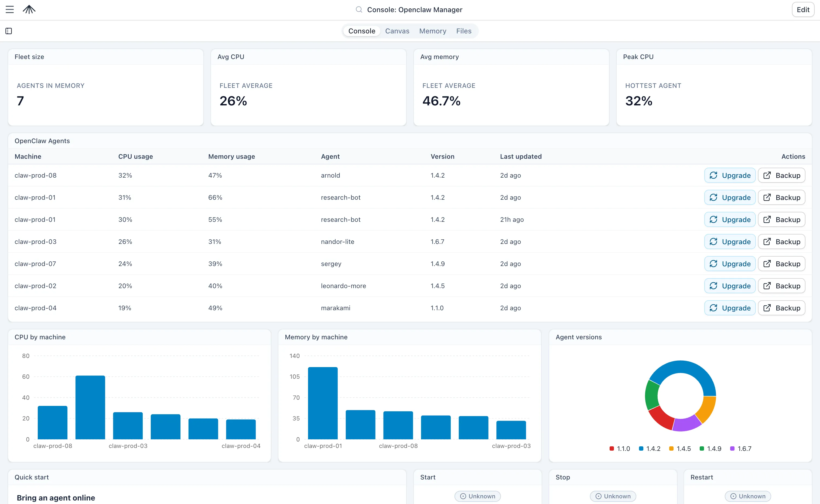Click the Version column header
Image resolution: width=820 pixels, height=504 pixels.
[442, 156]
